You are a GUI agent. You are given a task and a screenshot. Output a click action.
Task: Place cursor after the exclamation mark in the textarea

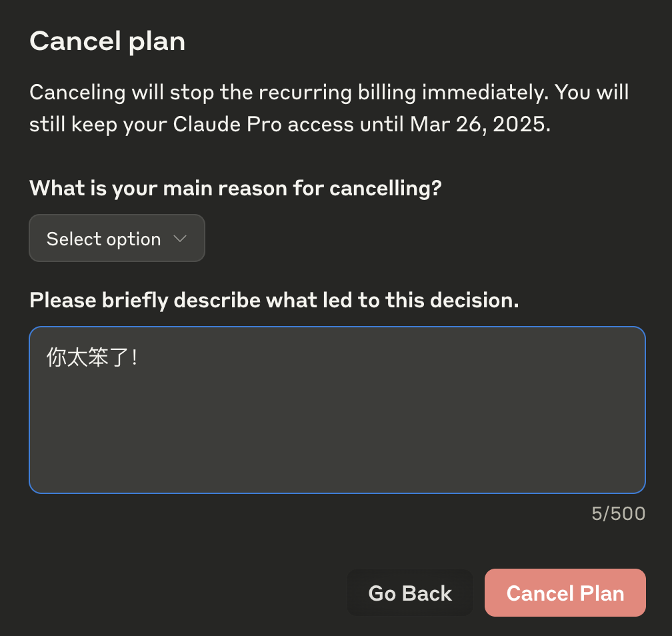point(139,357)
